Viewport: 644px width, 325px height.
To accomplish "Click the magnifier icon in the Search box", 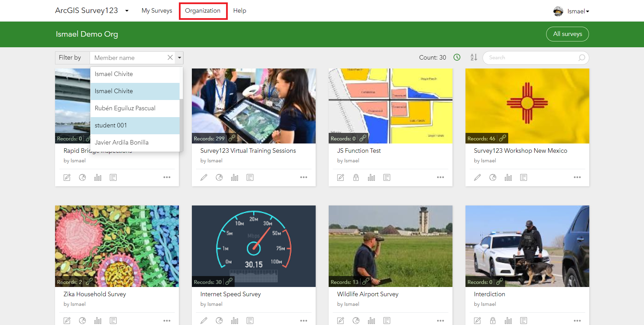I will [581, 58].
